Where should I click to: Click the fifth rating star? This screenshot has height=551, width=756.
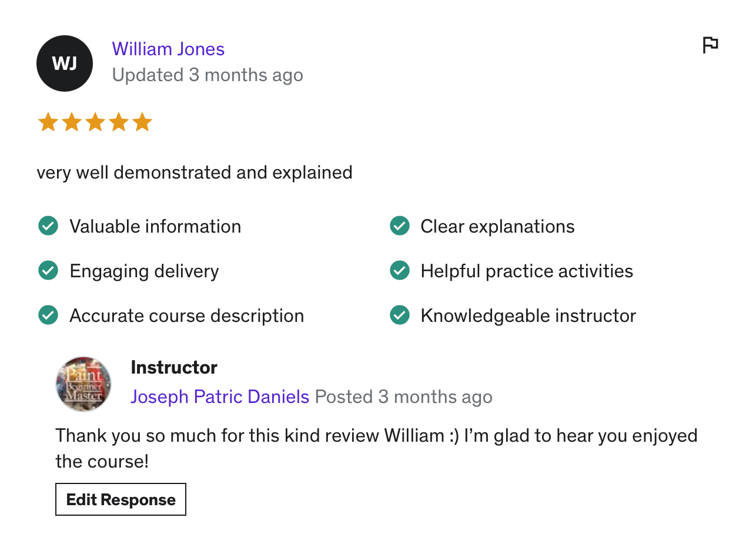coord(142,123)
